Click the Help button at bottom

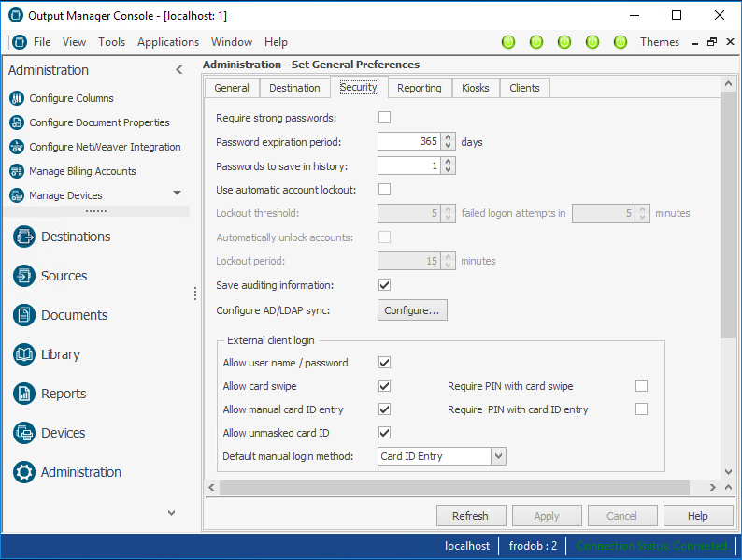pyautogui.click(x=698, y=516)
